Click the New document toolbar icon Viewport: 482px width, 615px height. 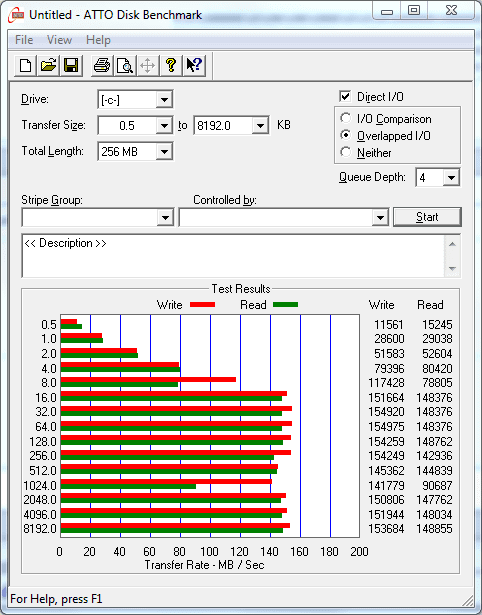coord(26,65)
